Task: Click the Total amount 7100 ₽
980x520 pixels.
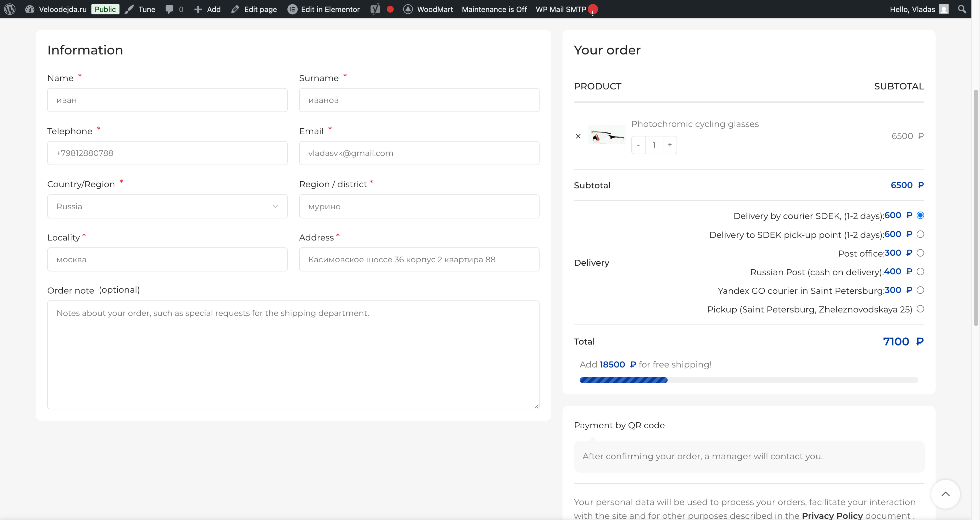Action: click(x=903, y=341)
